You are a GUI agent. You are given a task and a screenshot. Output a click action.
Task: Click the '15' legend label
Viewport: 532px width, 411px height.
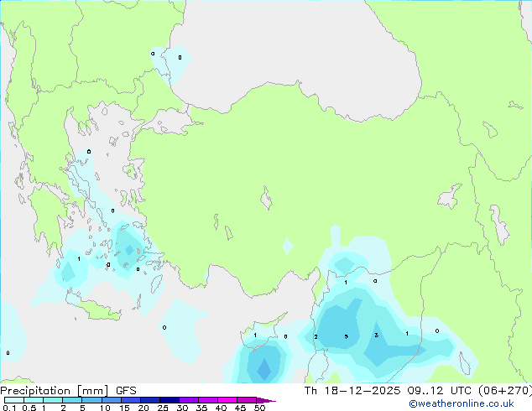[124, 408]
